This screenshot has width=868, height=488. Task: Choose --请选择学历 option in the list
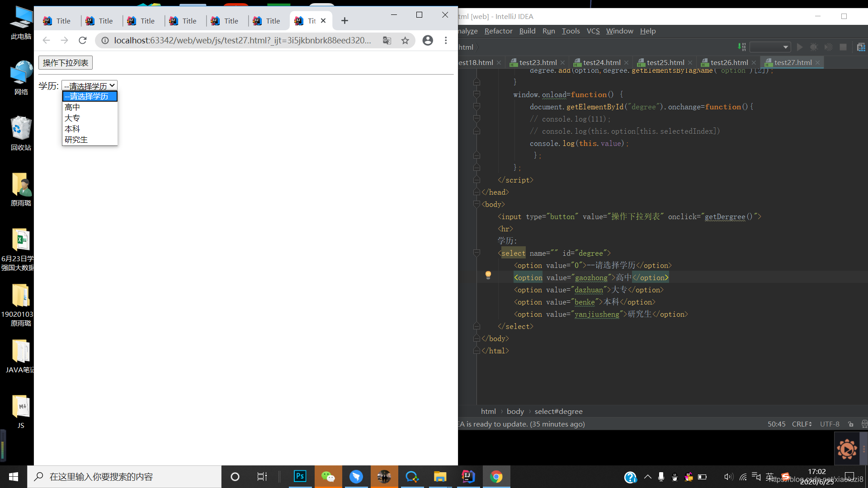click(x=90, y=96)
